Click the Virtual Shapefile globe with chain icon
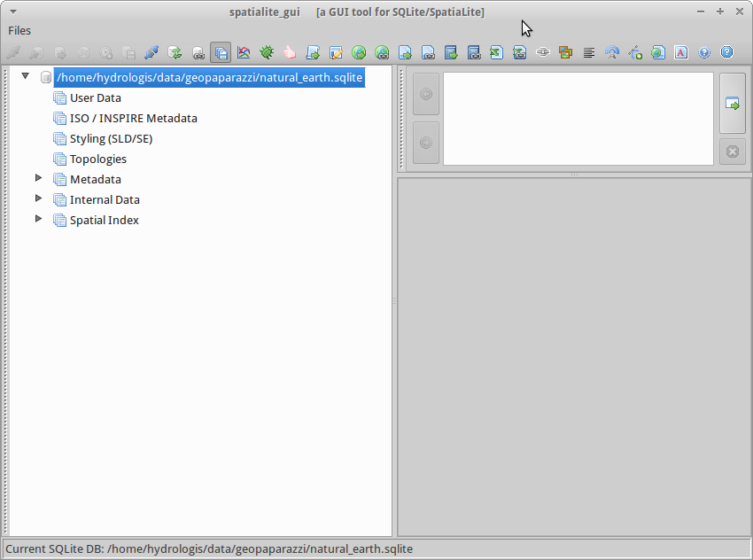Image resolution: width=753 pixels, height=560 pixels. click(x=382, y=52)
